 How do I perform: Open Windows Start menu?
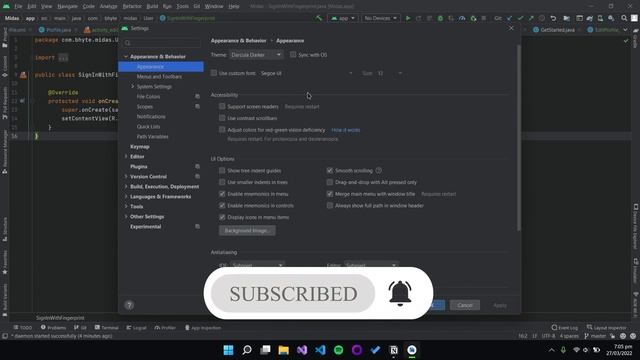click(229, 350)
